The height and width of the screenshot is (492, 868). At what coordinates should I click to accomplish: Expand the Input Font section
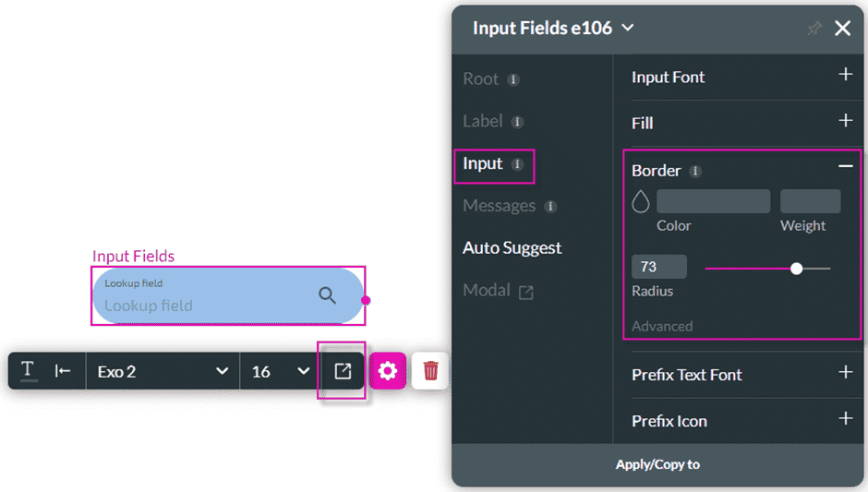coord(845,76)
